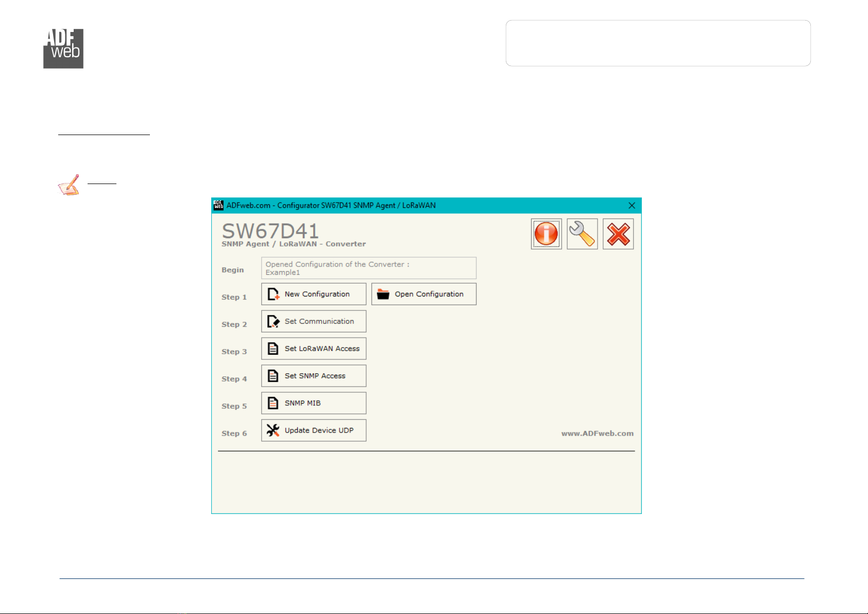The image size is (868, 614).
Task: Open Set SNMP Access step
Action: [314, 376]
